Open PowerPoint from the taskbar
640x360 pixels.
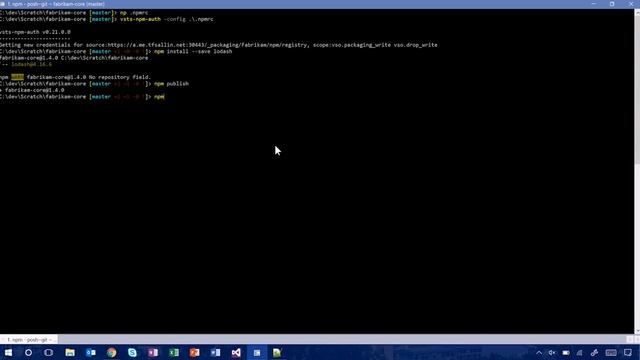(195, 353)
